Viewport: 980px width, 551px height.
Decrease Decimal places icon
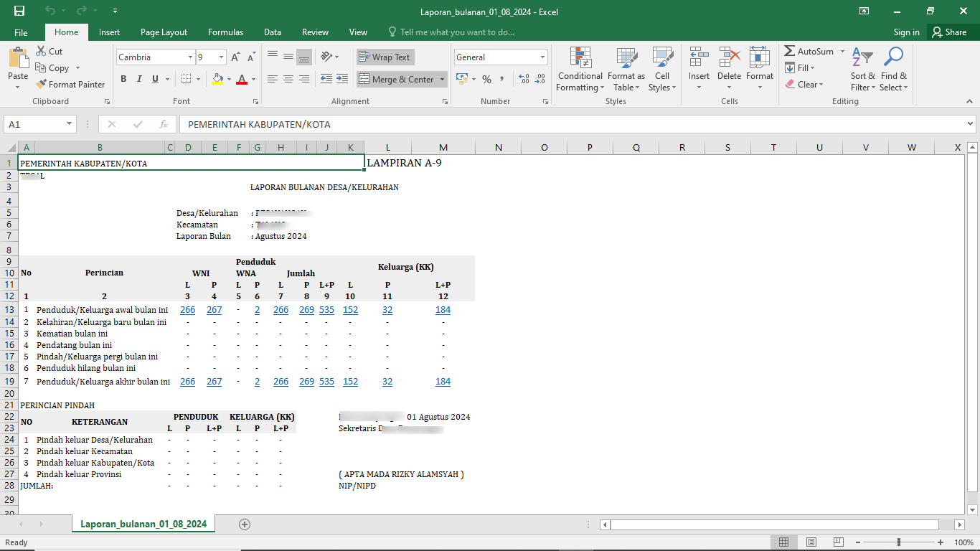point(540,79)
